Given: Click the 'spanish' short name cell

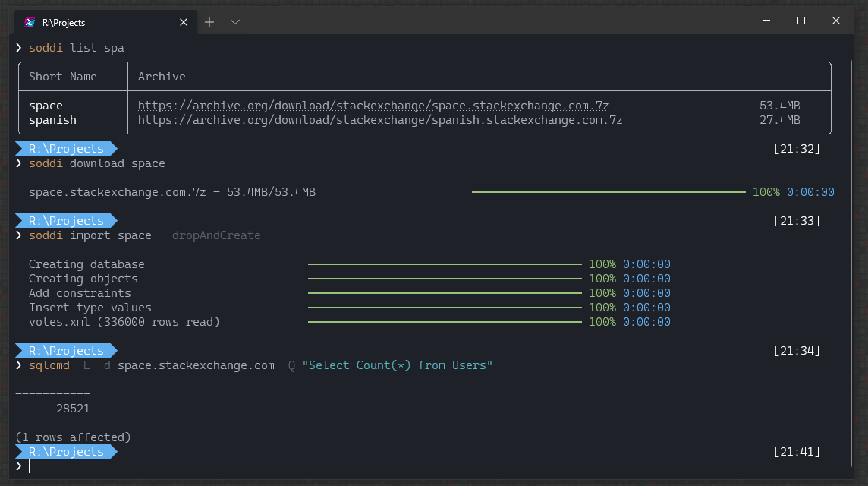Looking at the screenshot, I should click(x=52, y=120).
